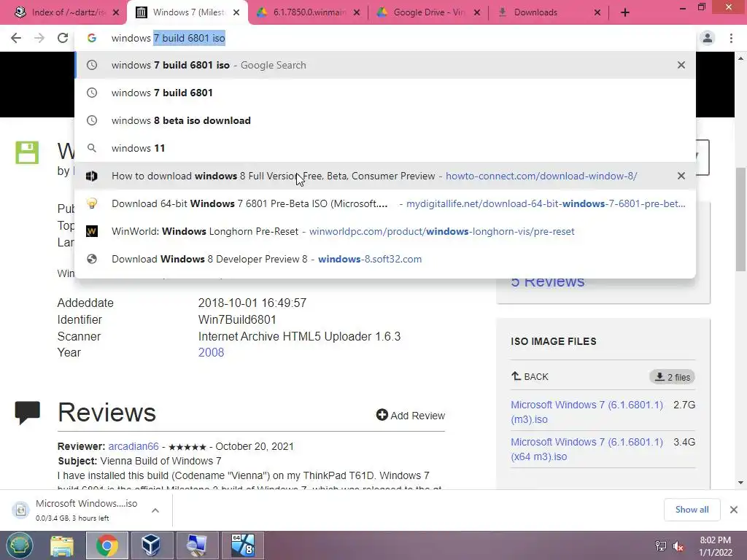The height and width of the screenshot is (560, 747).
Task: Click the computer monitor taskbar icon
Action: point(197,545)
